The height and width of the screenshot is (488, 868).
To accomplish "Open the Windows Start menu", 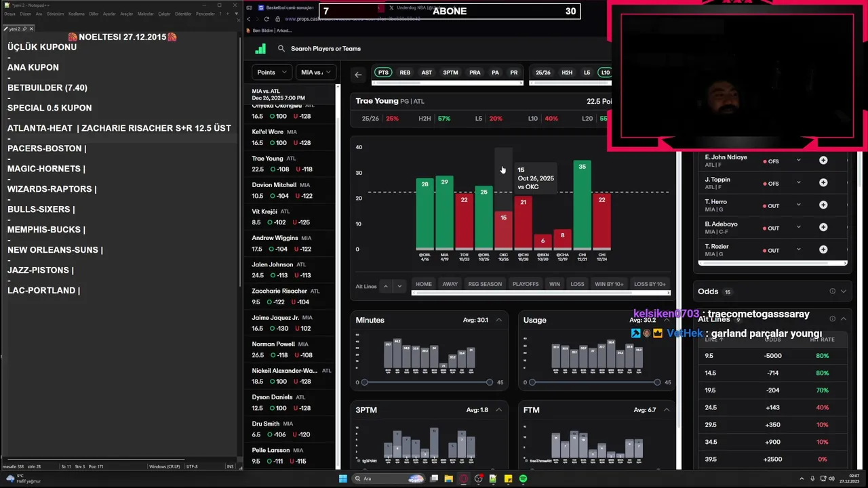I will 343,479.
